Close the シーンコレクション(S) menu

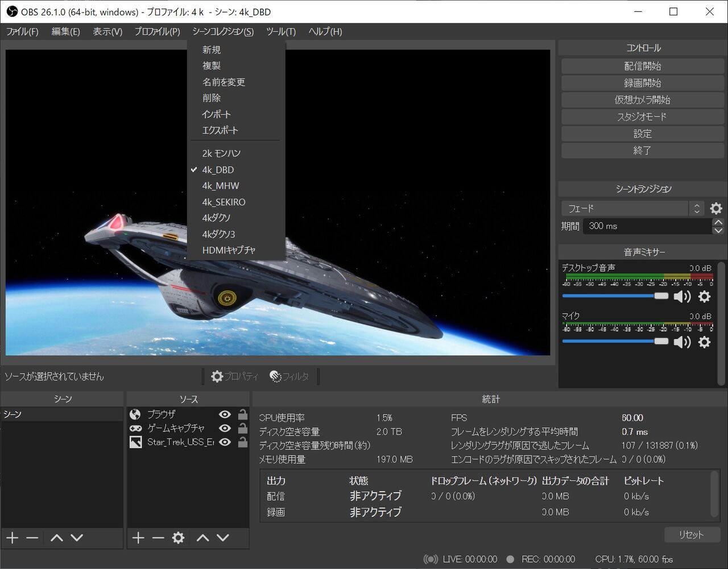click(x=223, y=32)
